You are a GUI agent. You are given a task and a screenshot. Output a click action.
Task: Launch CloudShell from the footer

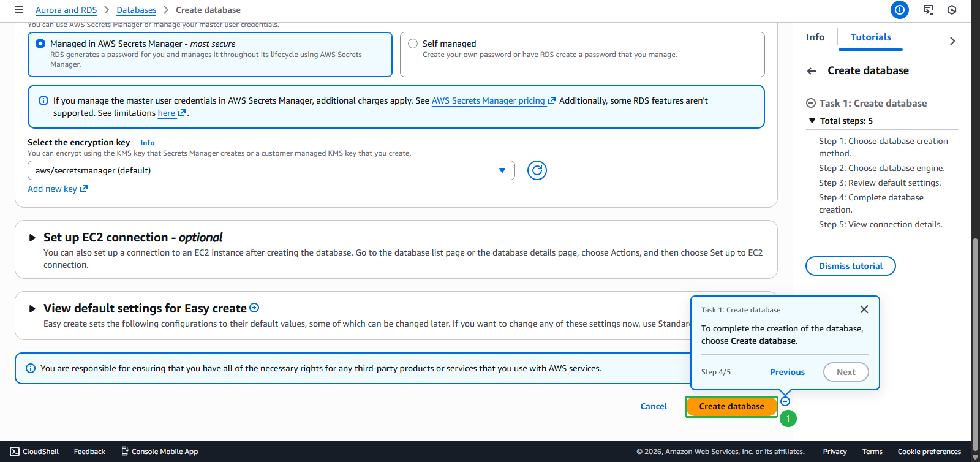pos(34,452)
